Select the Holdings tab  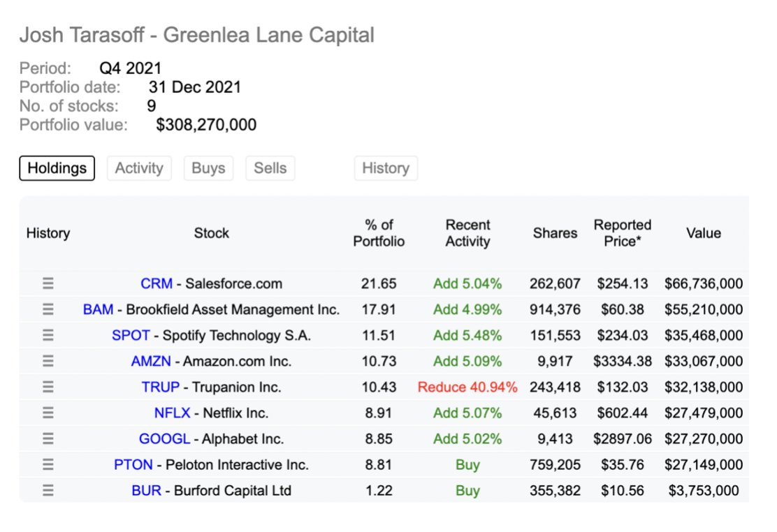click(57, 168)
